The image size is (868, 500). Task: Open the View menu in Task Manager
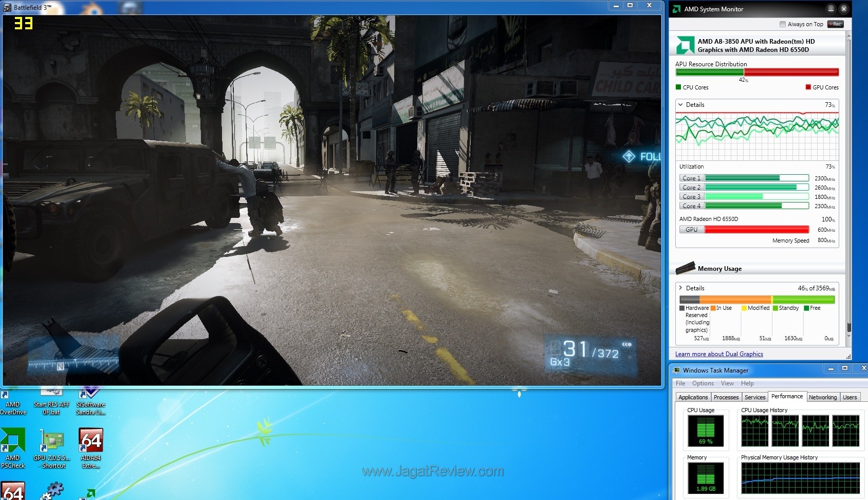pyautogui.click(x=727, y=383)
